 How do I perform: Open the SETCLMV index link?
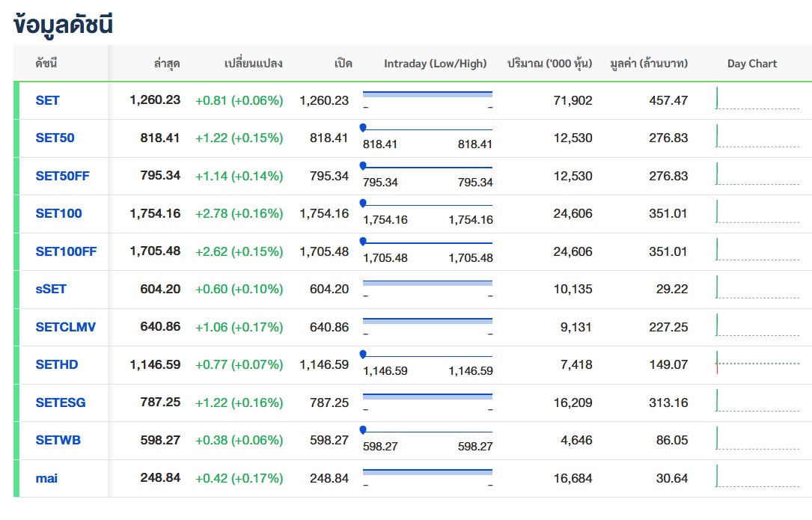(65, 327)
